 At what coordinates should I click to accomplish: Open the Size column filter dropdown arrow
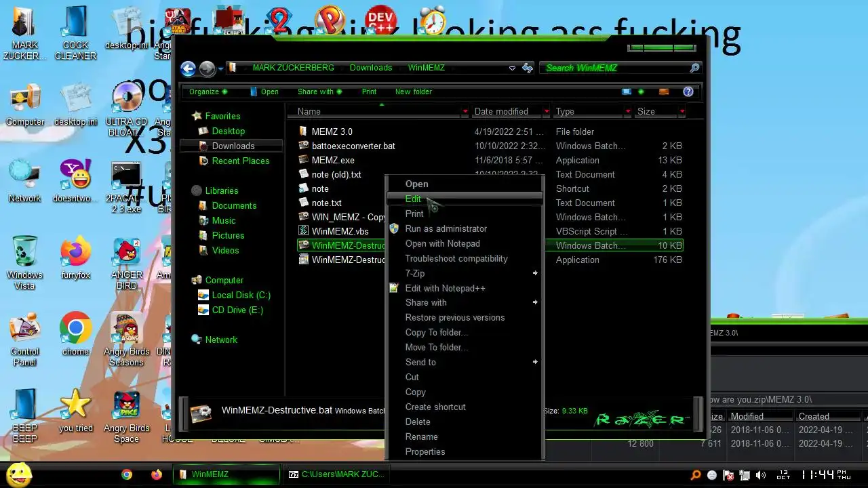(x=682, y=111)
